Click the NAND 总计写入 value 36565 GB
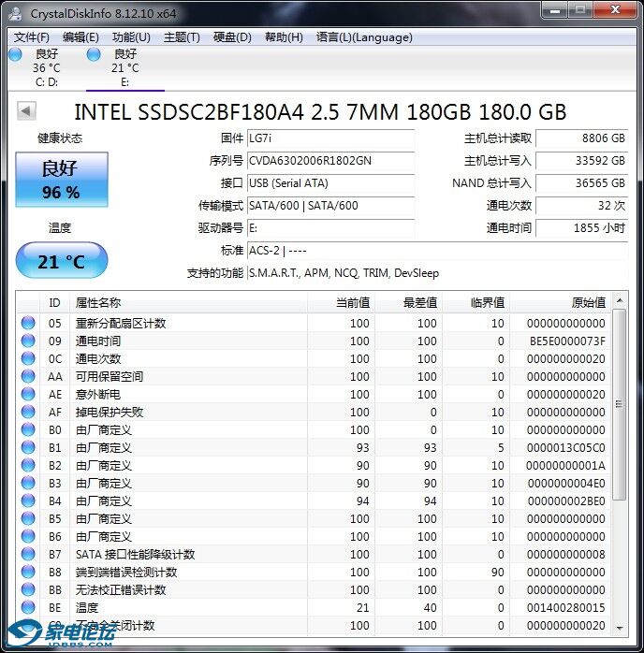Screen dimensions: 644x653 [x=582, y=183]
